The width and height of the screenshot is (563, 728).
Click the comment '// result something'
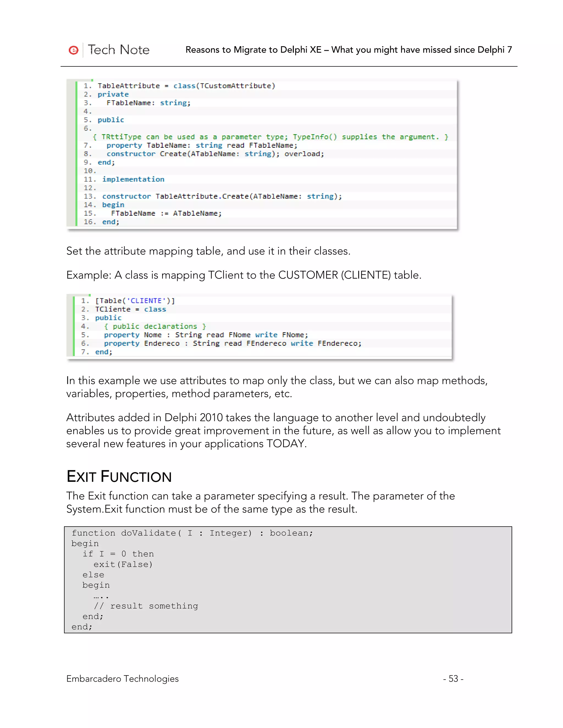coord(146,606)
